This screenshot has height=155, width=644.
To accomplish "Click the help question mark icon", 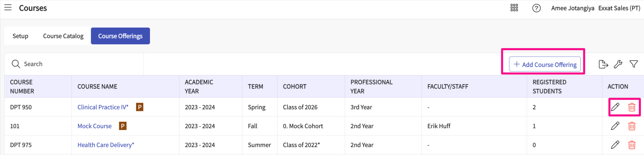I will (537, 8).
